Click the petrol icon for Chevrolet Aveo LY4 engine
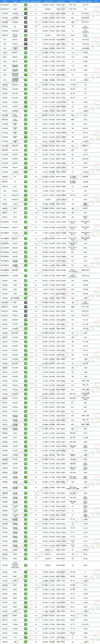 [x=26, y=9]
